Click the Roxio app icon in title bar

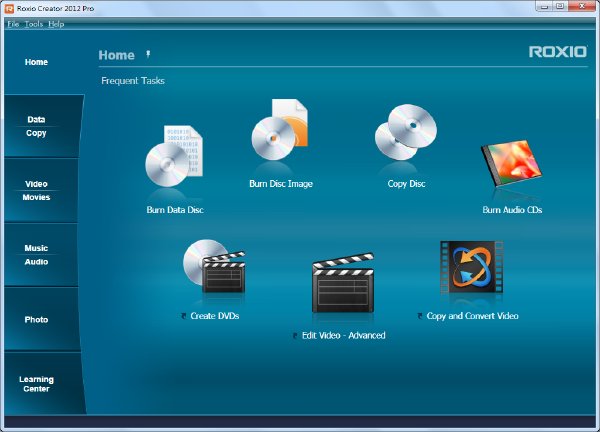click(x=9, y=8)
